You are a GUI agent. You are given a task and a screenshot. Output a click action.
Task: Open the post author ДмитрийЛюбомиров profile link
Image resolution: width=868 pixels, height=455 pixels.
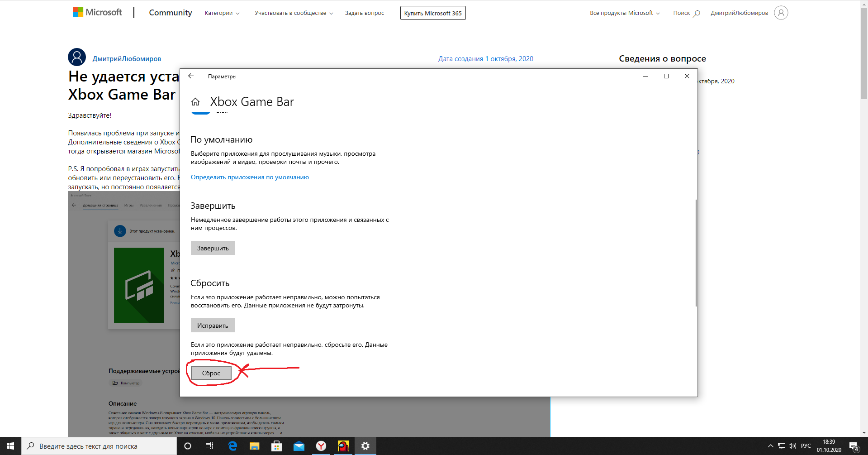click(127, 59)
